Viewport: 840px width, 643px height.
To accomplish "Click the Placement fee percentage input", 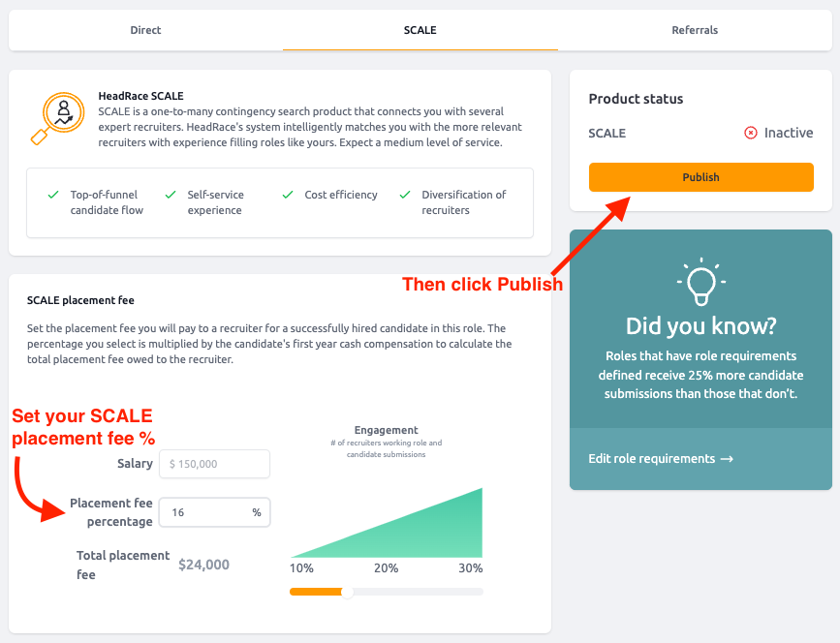I will [x=214, y=512].
